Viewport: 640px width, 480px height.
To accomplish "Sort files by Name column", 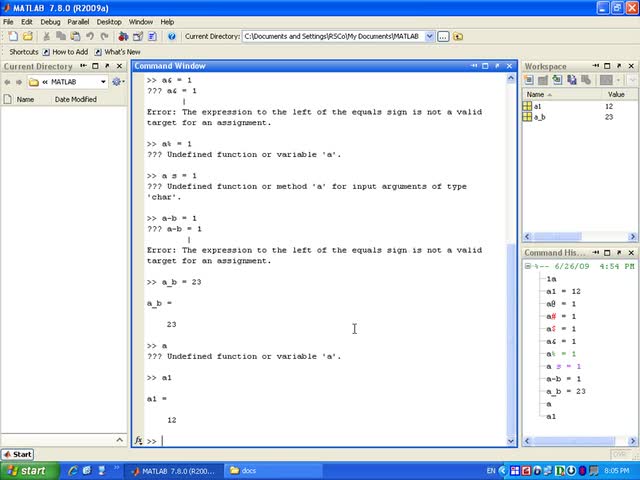I will pos(25,99).
